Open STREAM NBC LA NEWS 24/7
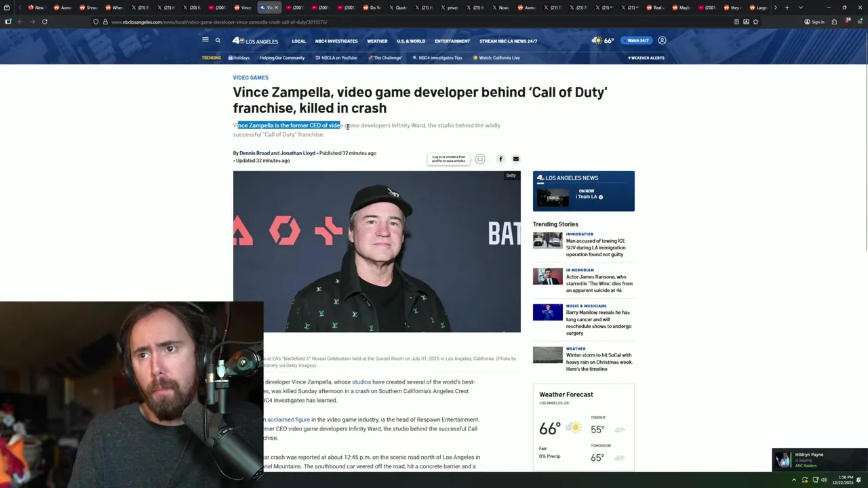The width and height of the screenshot is (868, 488). tap(508, 41)
